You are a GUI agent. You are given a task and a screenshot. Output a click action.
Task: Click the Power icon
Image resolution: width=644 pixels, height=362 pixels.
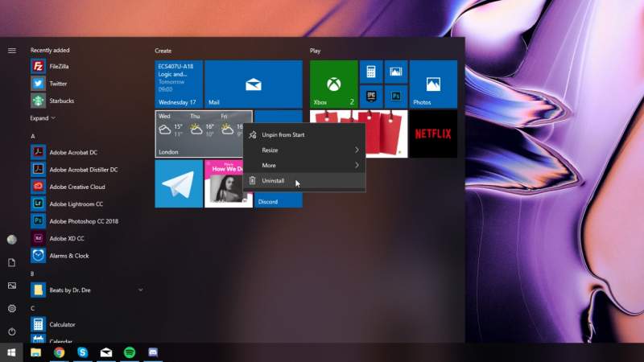coord(12,331)
